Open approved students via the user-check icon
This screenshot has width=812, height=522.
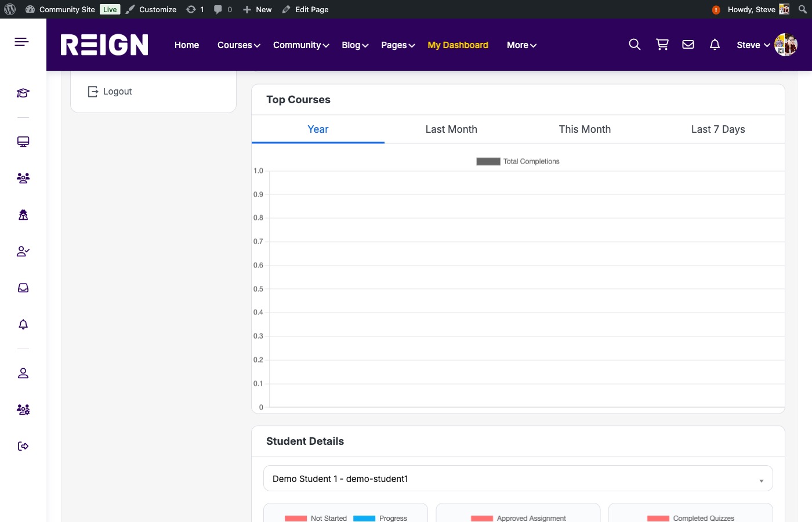[23, 251]
